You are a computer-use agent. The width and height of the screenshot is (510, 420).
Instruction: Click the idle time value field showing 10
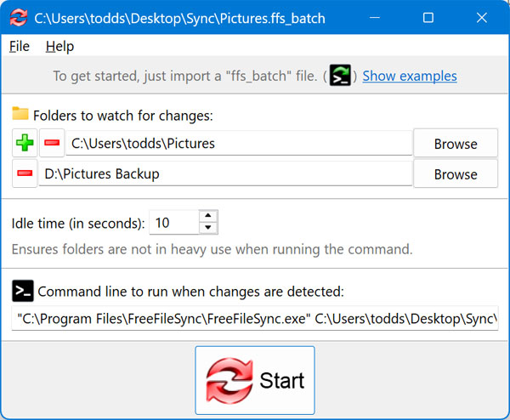174,223
